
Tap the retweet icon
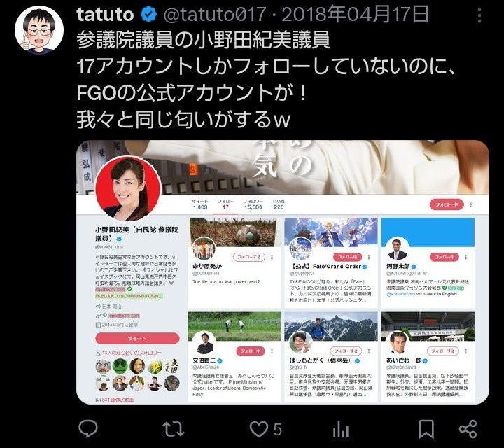click(174, 429)
